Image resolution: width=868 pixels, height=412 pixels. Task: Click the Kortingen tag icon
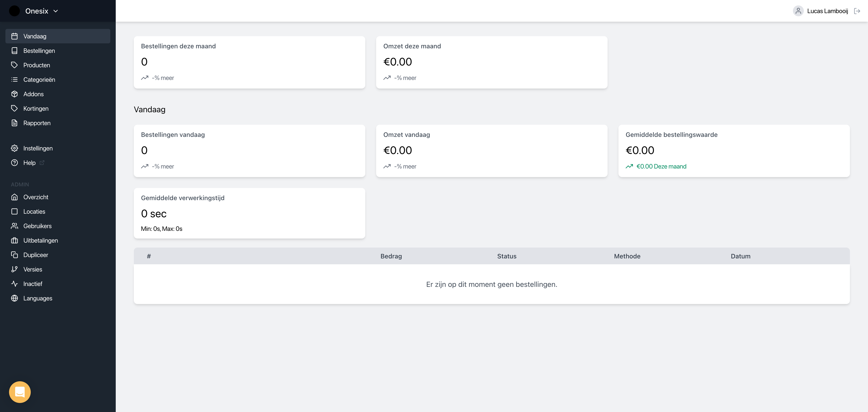pos(14,108)
